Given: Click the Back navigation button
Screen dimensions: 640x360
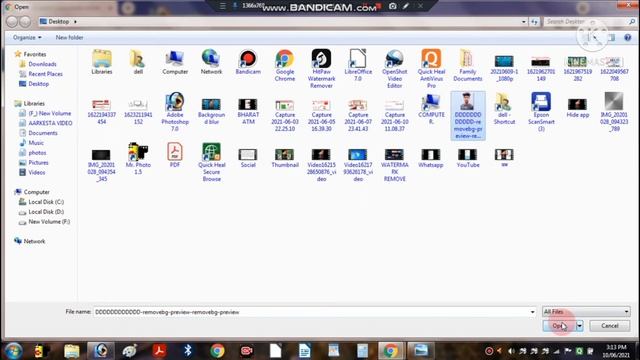Looking at the screenshot, I should pyautogui.click(x=12, y=21).
